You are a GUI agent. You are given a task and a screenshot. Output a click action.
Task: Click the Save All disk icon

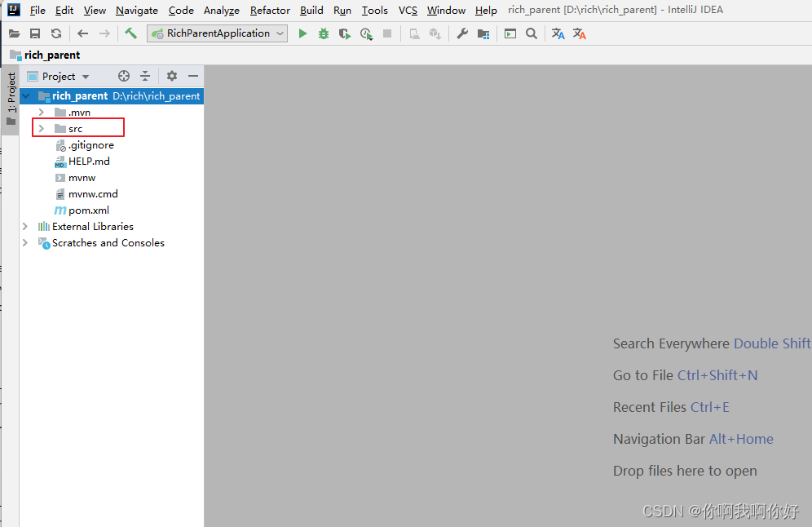34,33
